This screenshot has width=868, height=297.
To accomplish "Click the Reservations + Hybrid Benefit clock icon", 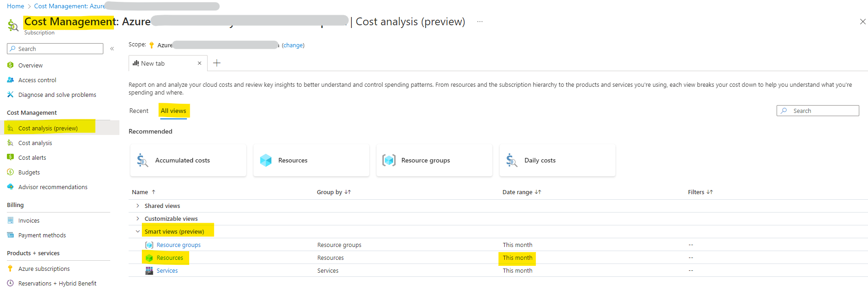I will point(11,283).
